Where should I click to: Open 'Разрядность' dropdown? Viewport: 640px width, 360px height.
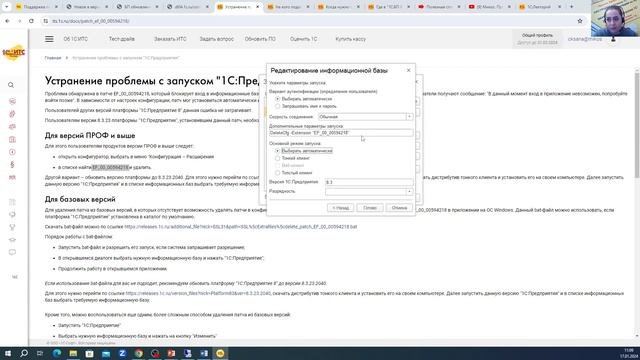[x=409, y=191]
